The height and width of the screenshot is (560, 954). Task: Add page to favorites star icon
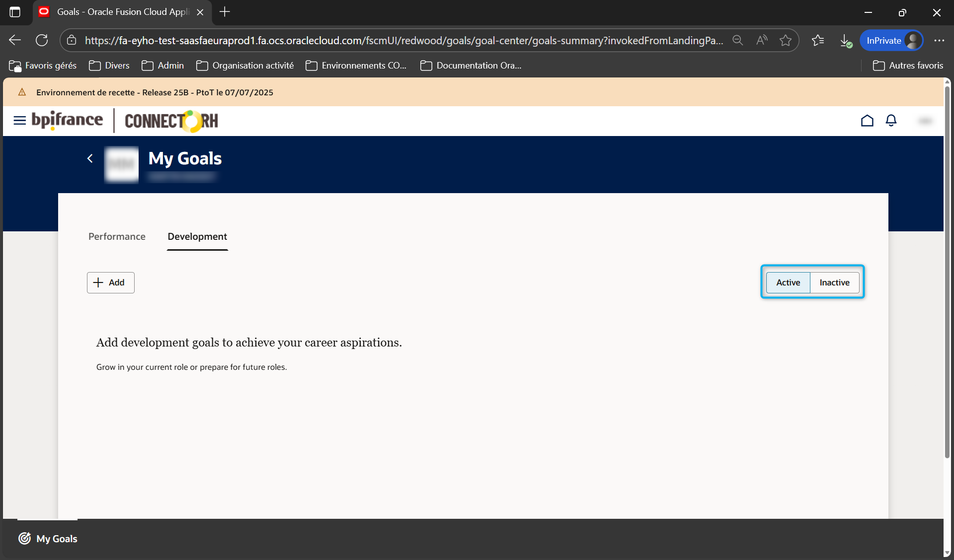tap(786, 40)
